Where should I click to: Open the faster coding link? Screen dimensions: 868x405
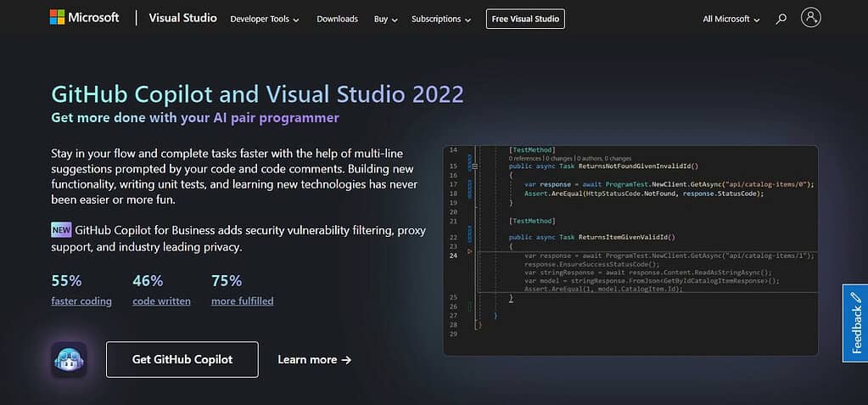coord(81,301)
